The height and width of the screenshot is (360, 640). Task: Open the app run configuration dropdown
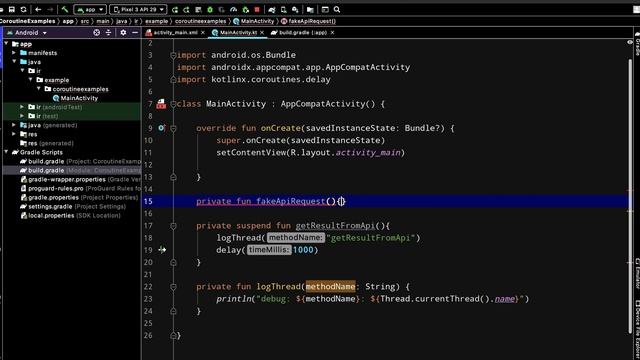coord(90,9)
